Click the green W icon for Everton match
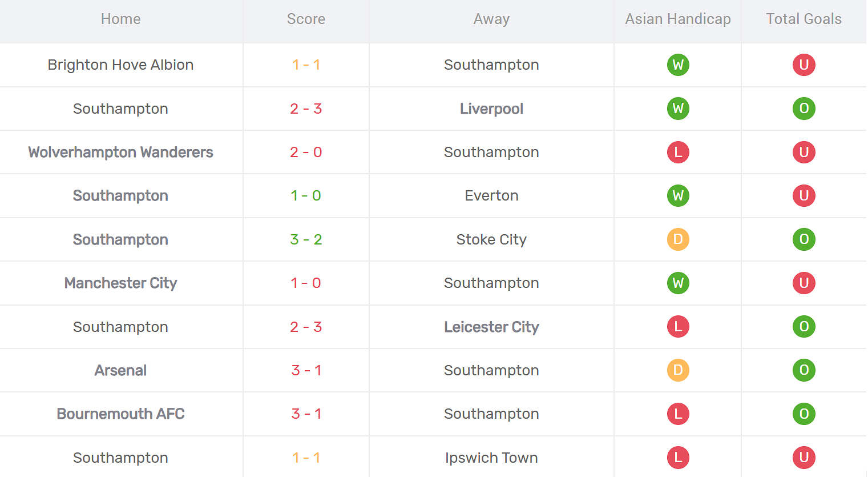This screenshot has width=868, height=477. click(677, 195)
